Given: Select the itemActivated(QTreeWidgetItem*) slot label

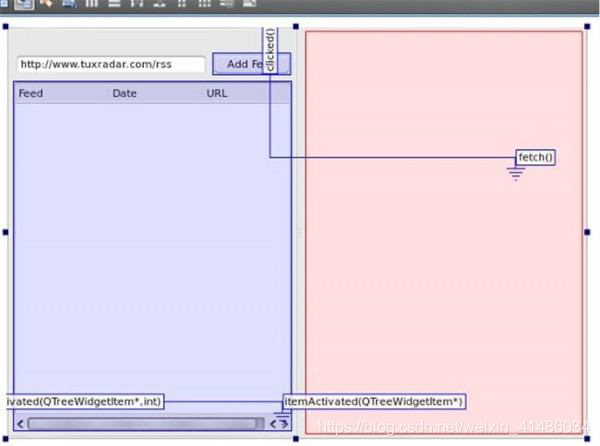Looking at the screenshot, I should click(374, 402).
